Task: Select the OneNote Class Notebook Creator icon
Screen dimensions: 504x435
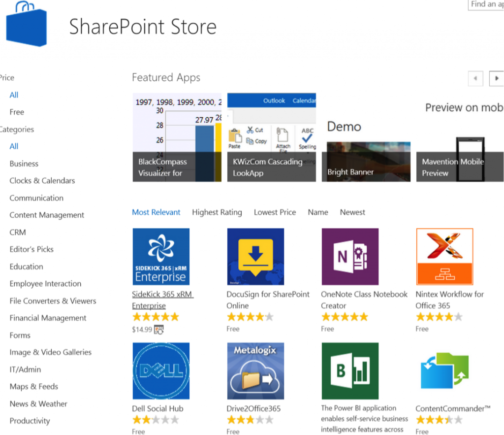Action: coord(350,257)
